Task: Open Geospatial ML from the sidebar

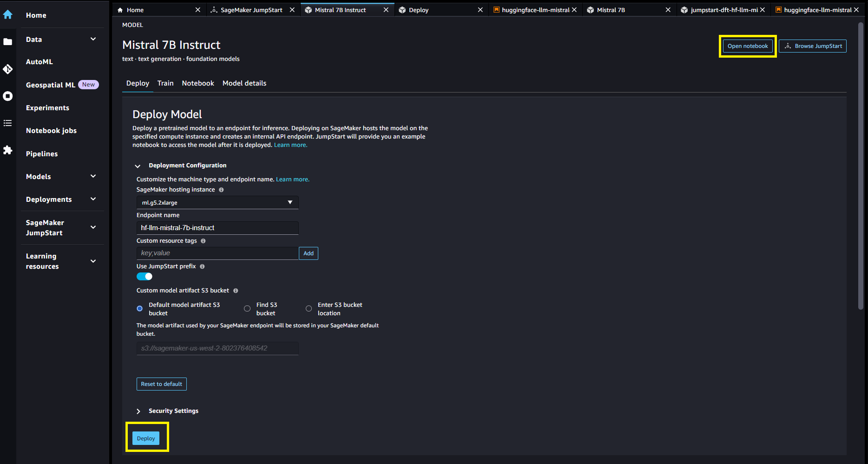Action: pos(51,85)
